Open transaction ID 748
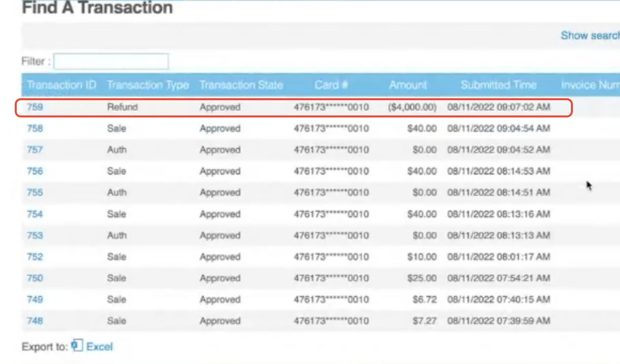The height and width of the screenshot is (364, 620). point(35,321)
